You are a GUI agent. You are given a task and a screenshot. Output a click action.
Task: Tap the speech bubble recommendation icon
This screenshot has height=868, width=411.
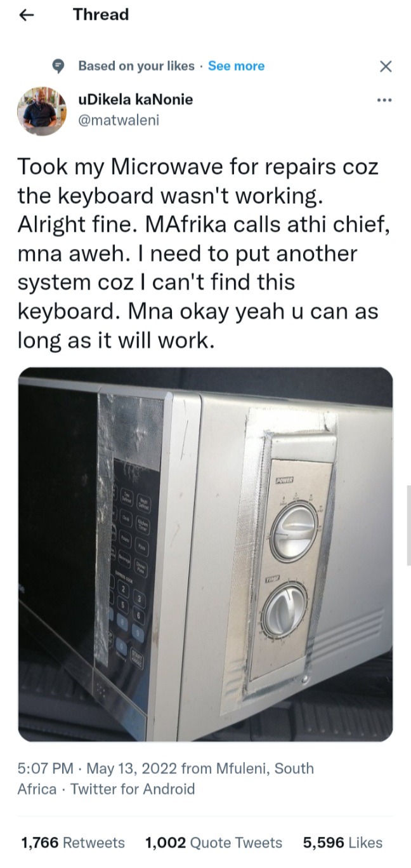[x=58, y=66]
